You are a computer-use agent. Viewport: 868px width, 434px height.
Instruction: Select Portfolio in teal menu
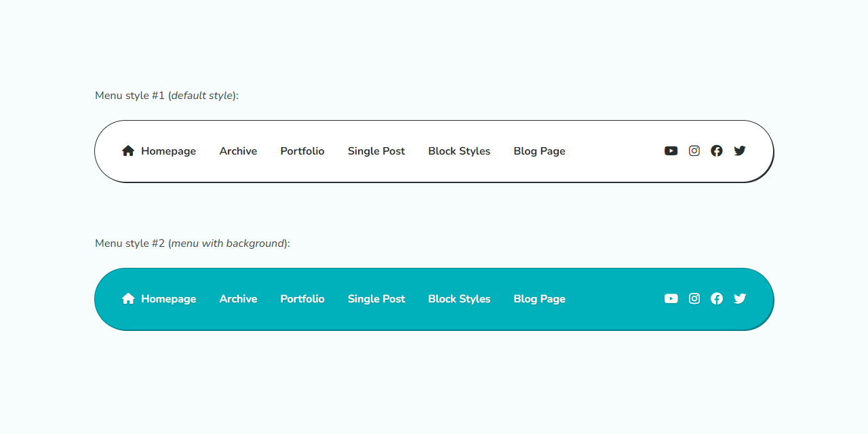[x=302, y=299]
